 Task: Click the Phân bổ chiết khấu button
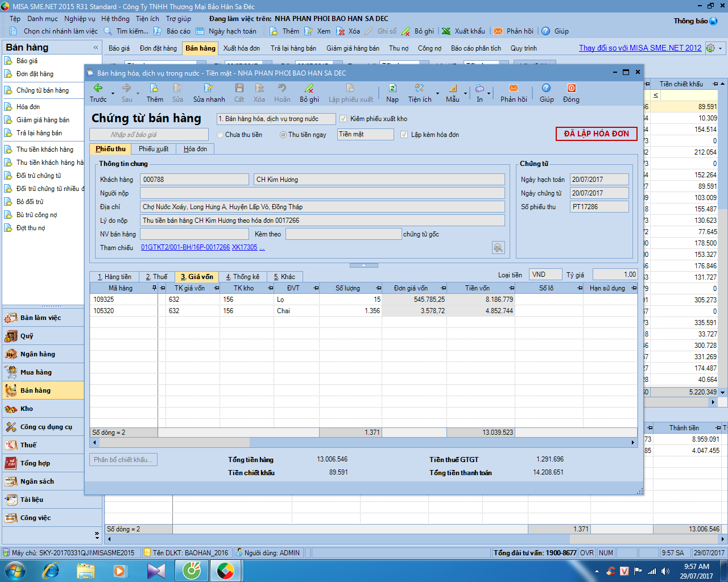[x=123, y=460]
